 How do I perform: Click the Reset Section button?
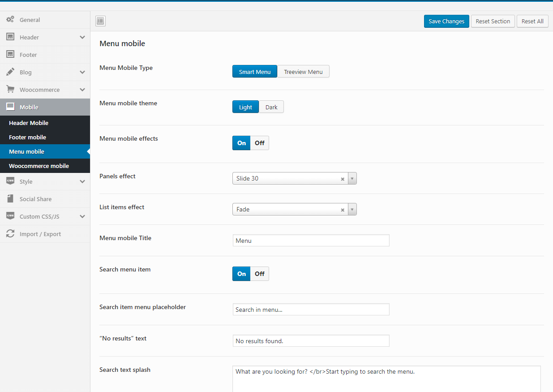[493, 21]
